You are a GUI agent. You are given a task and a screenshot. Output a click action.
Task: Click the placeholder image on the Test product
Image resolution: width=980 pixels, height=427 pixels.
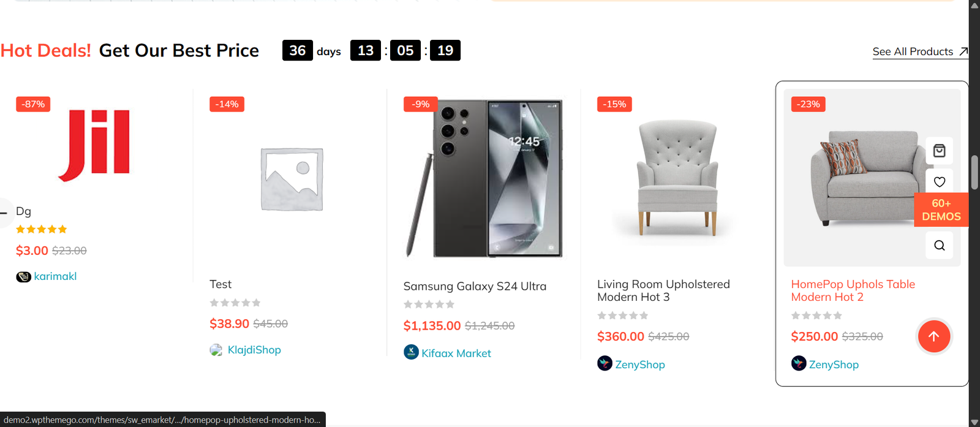[x=292, y=179]
